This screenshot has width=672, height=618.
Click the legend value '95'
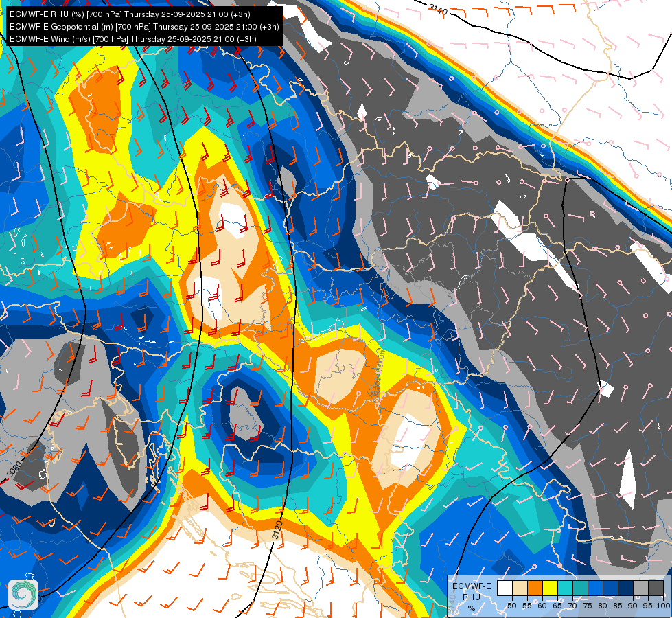pyautogui.click(x=647, y=606)
